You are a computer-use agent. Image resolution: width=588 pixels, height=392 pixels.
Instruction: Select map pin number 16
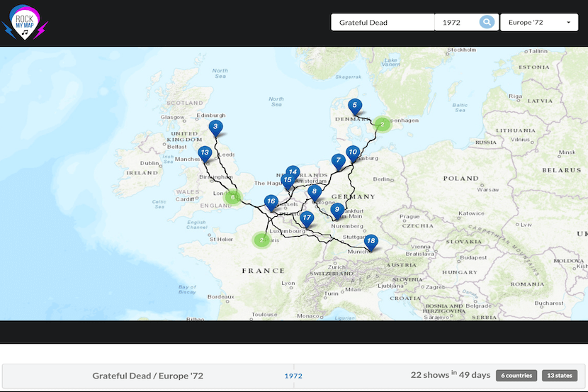pos(271,203)
